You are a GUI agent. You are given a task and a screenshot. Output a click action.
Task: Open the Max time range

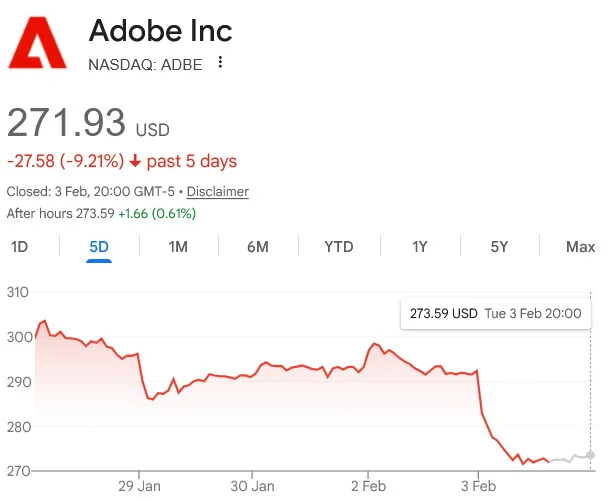pos(580,247)
